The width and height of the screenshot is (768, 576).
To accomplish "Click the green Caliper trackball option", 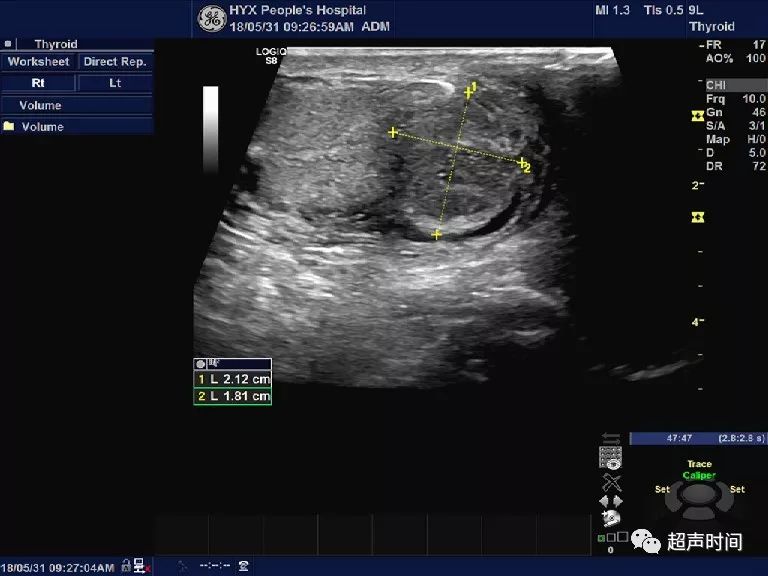I will [x=699, y=475].
